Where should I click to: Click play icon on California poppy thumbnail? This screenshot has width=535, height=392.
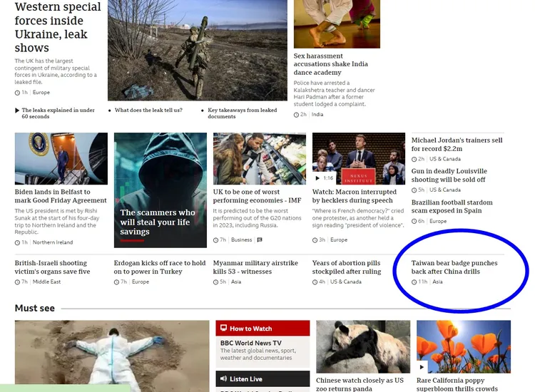tap(423, 368)
